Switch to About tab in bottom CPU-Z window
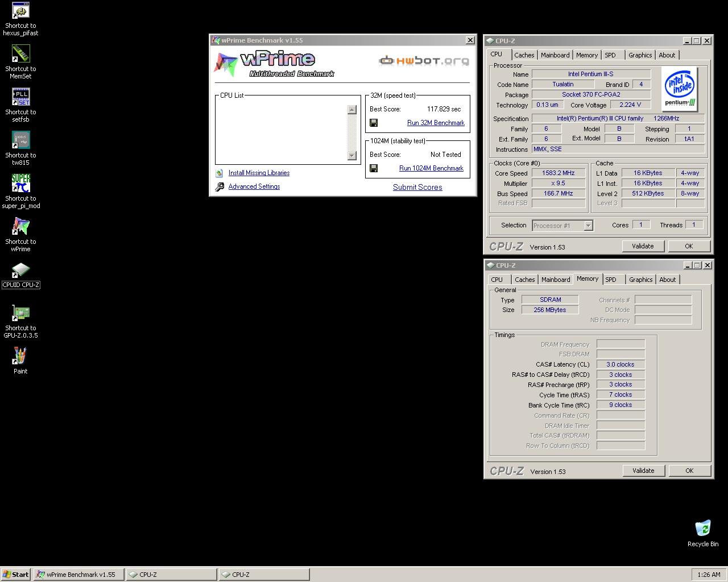This screenshot has height=582, width=728. tap(668, 280)
